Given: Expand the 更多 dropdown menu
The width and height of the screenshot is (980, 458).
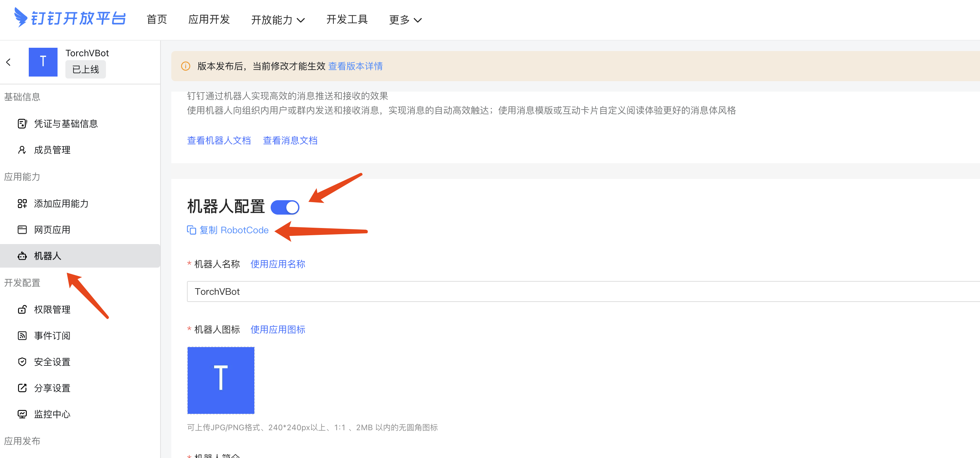Looking at the screenshot, I should click(405, 19).
